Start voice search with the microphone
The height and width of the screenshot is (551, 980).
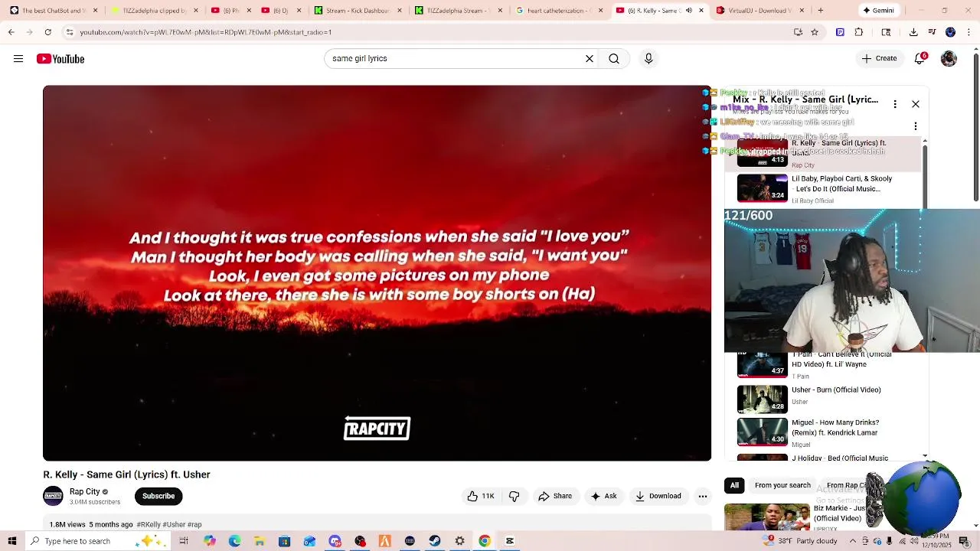pos(648,59)
